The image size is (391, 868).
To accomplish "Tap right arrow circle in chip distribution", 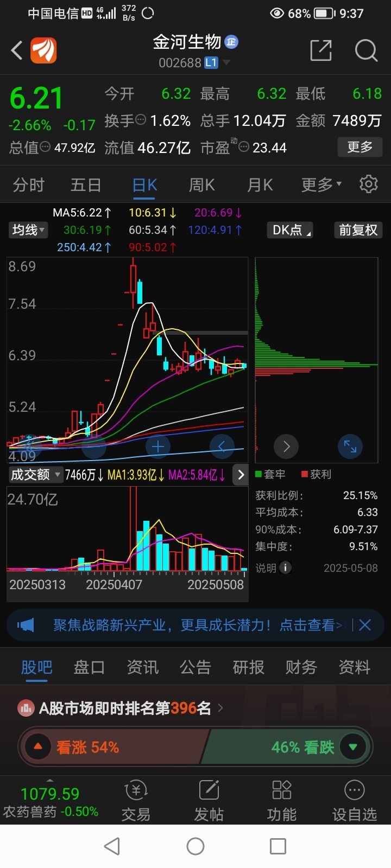I will 286,446.
